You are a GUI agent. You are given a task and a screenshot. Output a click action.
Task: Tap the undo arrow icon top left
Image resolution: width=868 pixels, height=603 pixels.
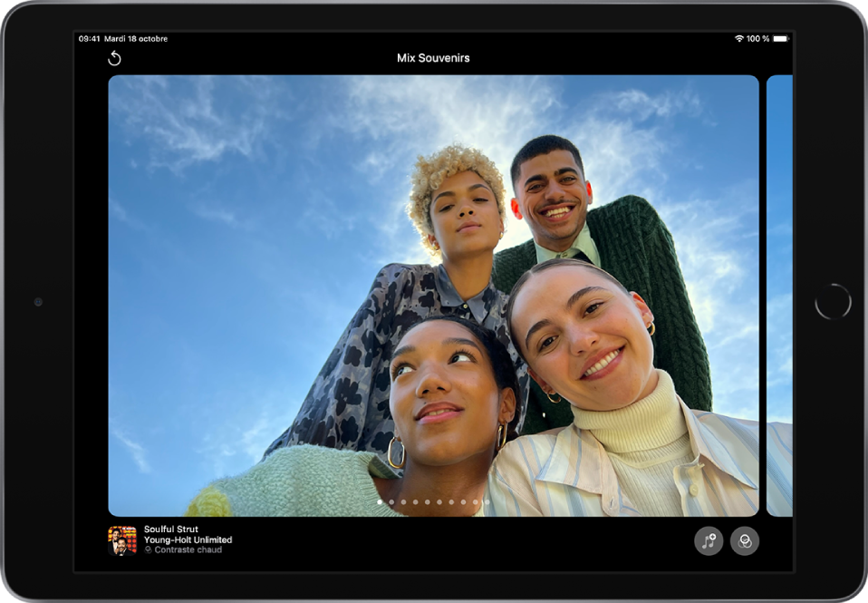tap(114, 59)
